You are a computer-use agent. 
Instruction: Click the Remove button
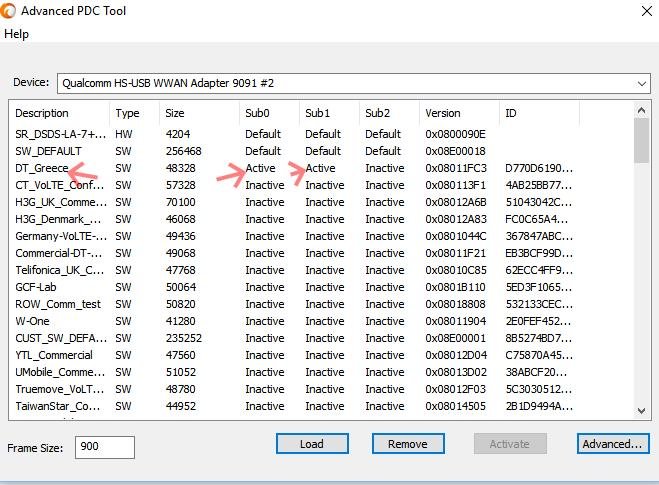tap(408, 444)
